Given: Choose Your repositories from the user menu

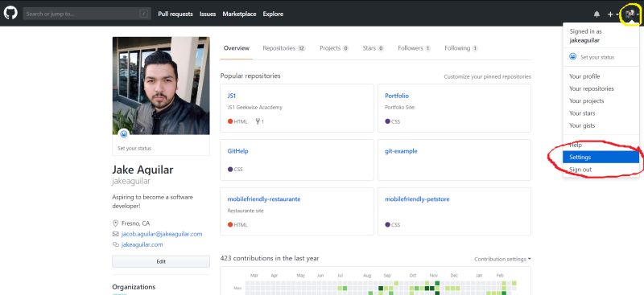Looking at the screenshot, I should (592, 88).
